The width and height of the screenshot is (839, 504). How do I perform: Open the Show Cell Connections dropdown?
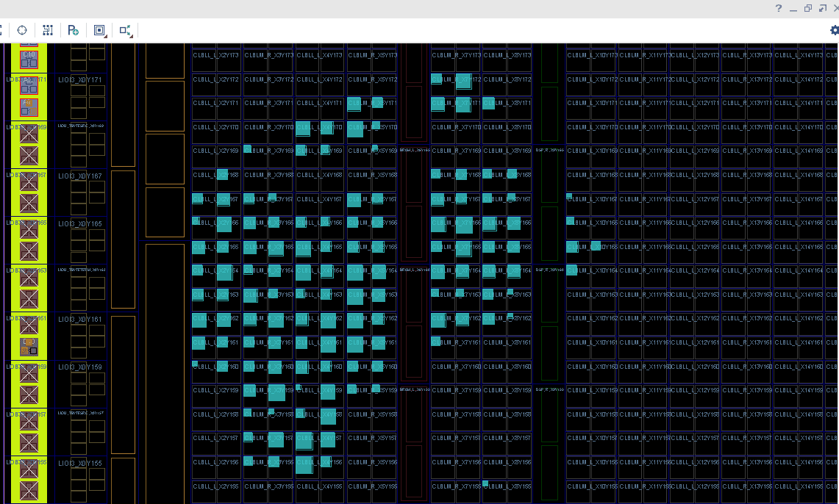[x=126, y=30]
